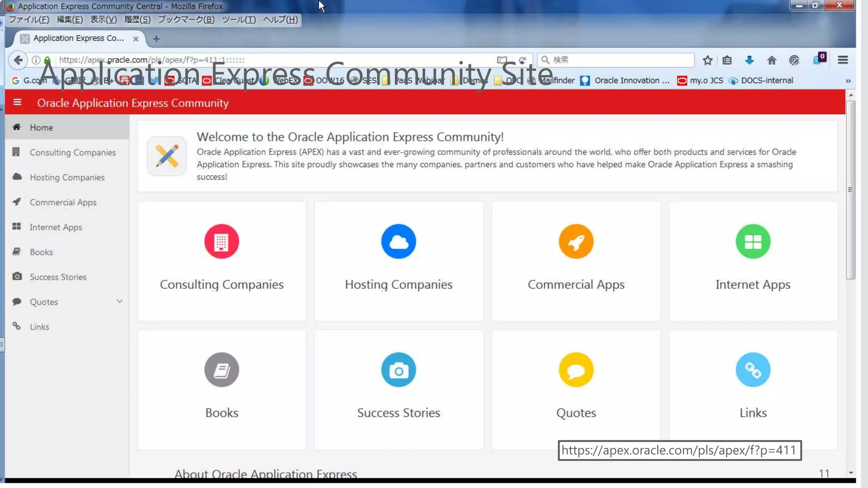The width and height of the screenshot is (868, 488).
Task: Go to Commercial Apps in sidebar
Action: click(x=67, y=202)
